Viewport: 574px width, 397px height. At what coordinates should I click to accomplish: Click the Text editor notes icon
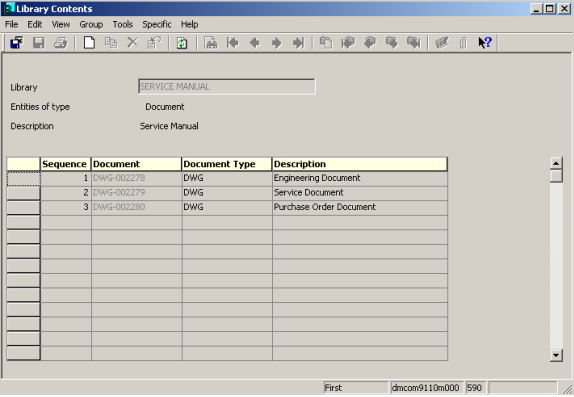click(x=441, y=43)
